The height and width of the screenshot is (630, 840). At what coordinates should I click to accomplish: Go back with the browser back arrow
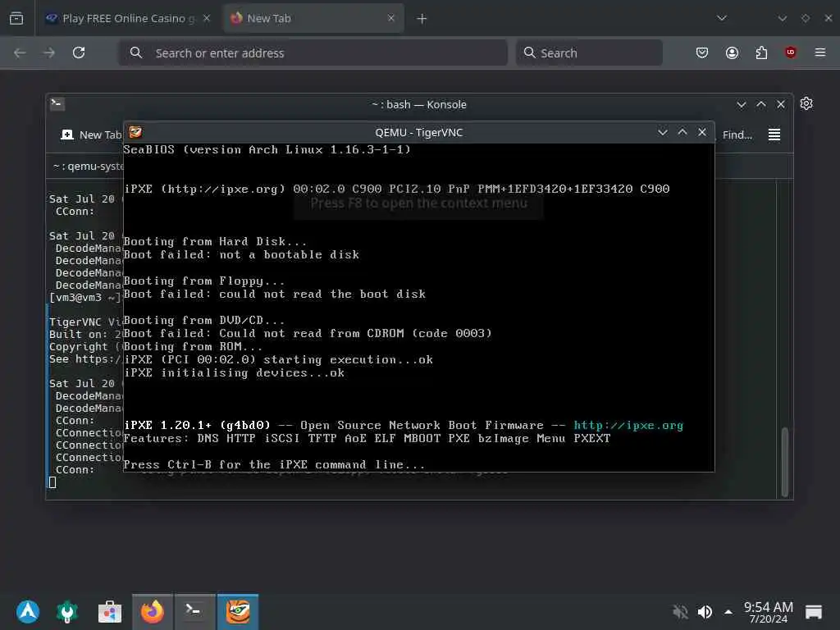(20, 52)
